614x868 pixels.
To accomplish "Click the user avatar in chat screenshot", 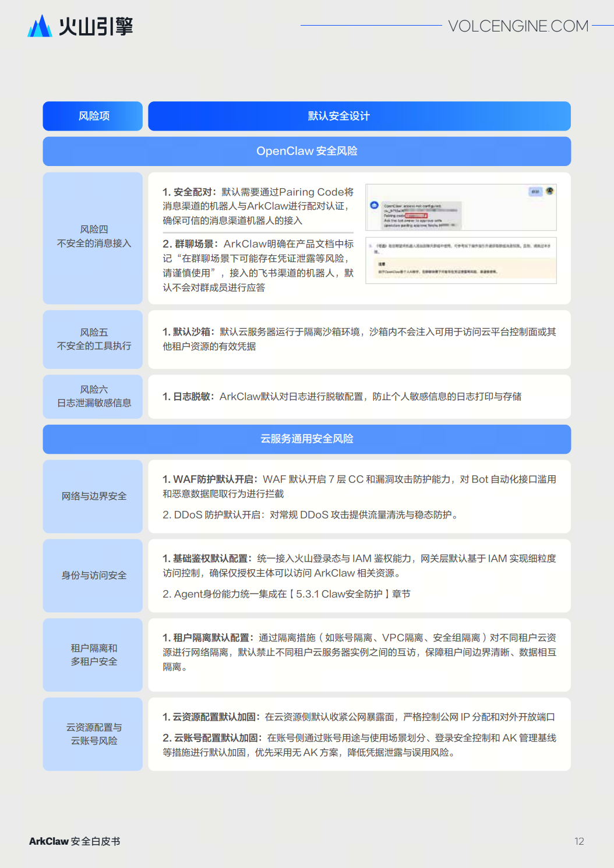I will [x=549, y=191].
